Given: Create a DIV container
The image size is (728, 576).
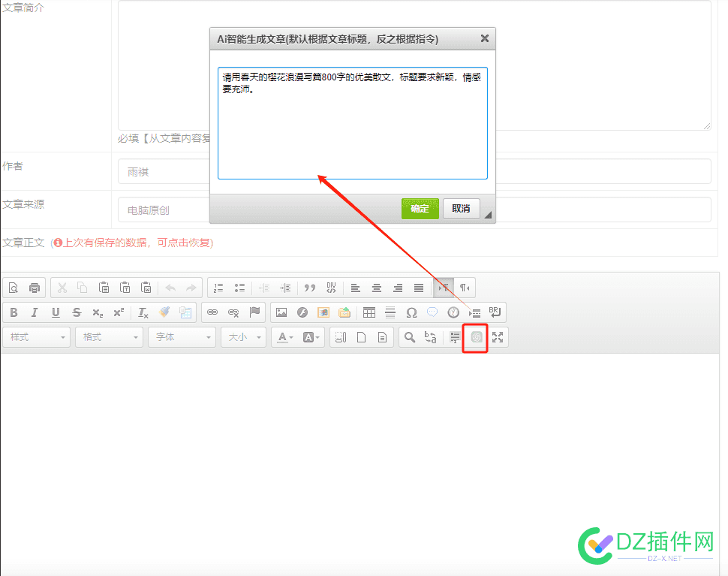Looking at the screenshot, I should [331, 288].
